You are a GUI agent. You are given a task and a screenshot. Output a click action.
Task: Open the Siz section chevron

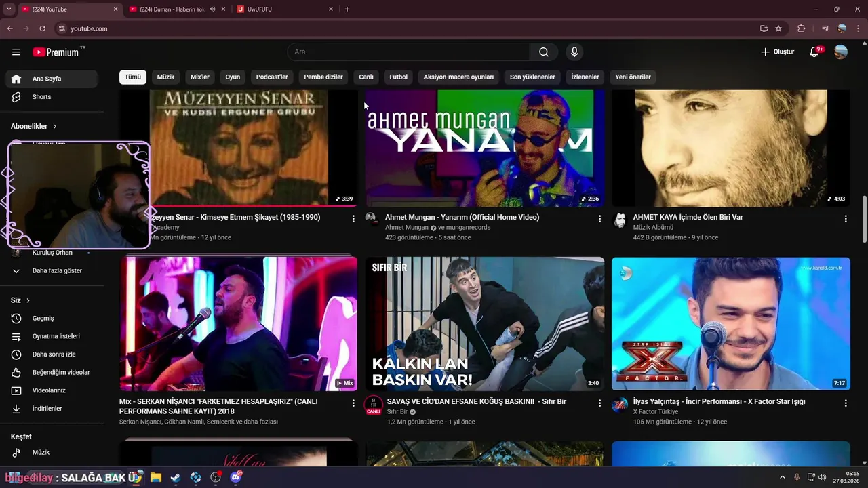pyautogui.click(x=28, y=300)
